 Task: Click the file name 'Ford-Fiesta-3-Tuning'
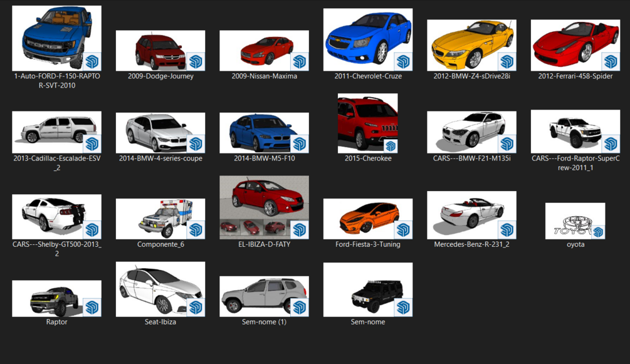[x=368, y=244]
